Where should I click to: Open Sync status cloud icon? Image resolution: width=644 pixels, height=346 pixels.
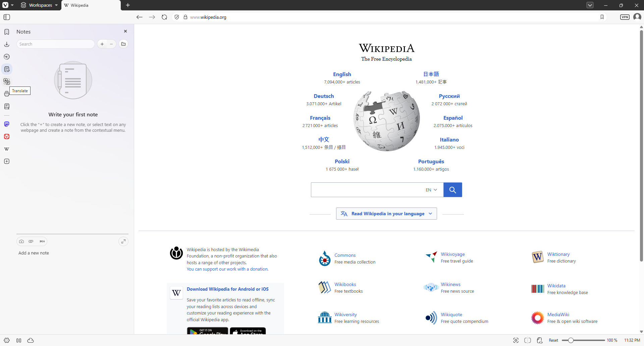[x=31, y=340]
